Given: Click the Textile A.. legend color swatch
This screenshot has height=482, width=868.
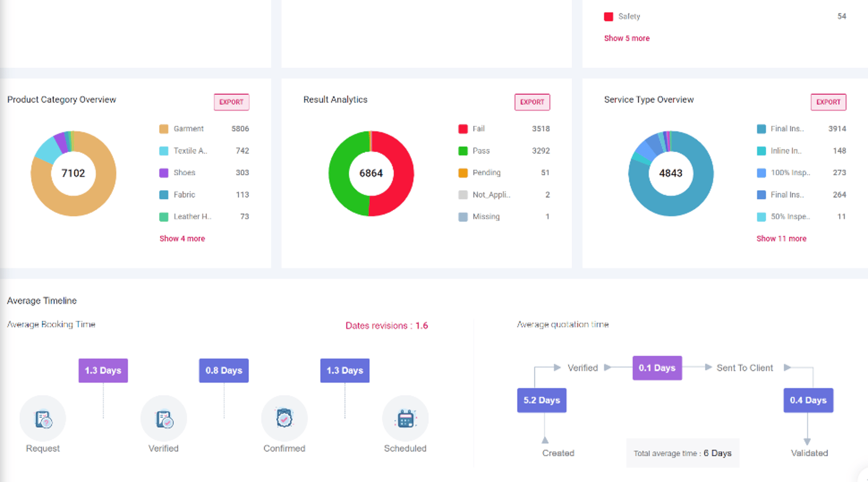Looking at the screenshot, I should [x=164, y=151].
